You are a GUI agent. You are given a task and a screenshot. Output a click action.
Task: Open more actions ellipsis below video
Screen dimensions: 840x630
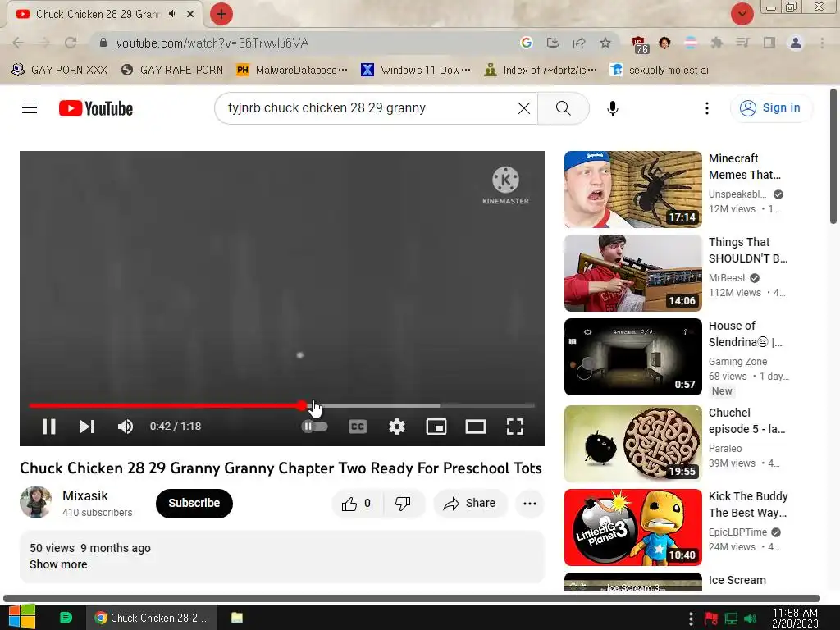[529, 503]
